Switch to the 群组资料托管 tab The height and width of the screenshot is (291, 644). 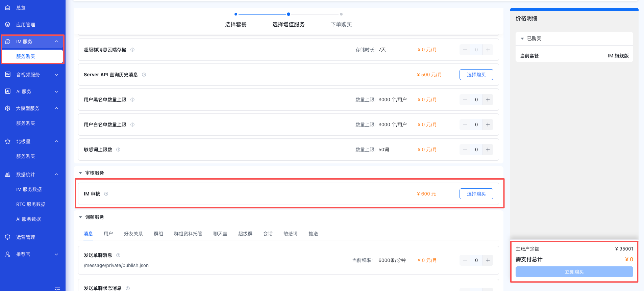click(188, 234)
